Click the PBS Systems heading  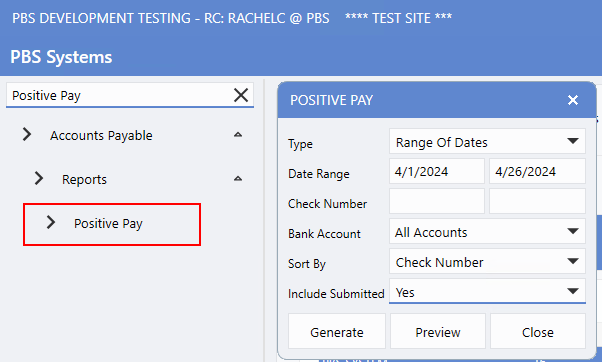tap(61, 57)
